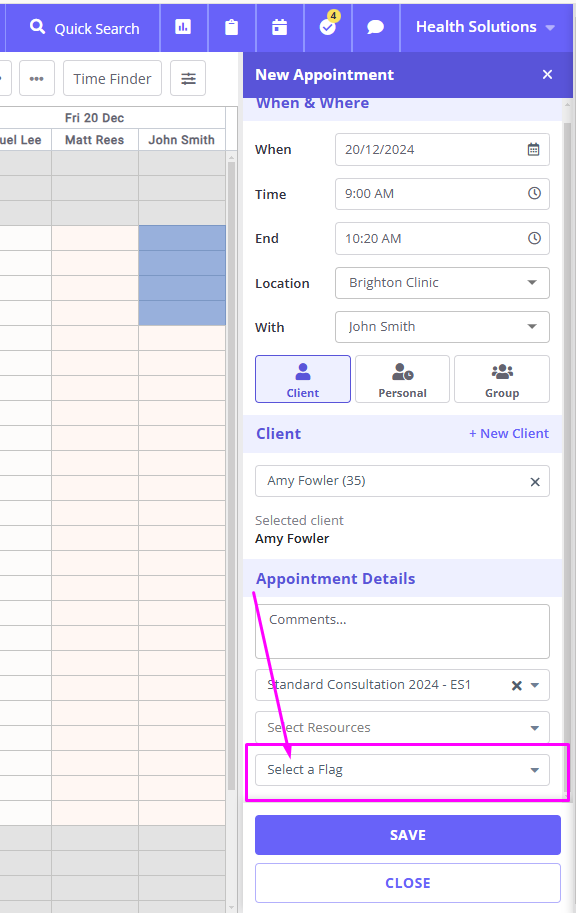Click clock icon in End time field
Viewport: 576px width, 913px height.
534,238
